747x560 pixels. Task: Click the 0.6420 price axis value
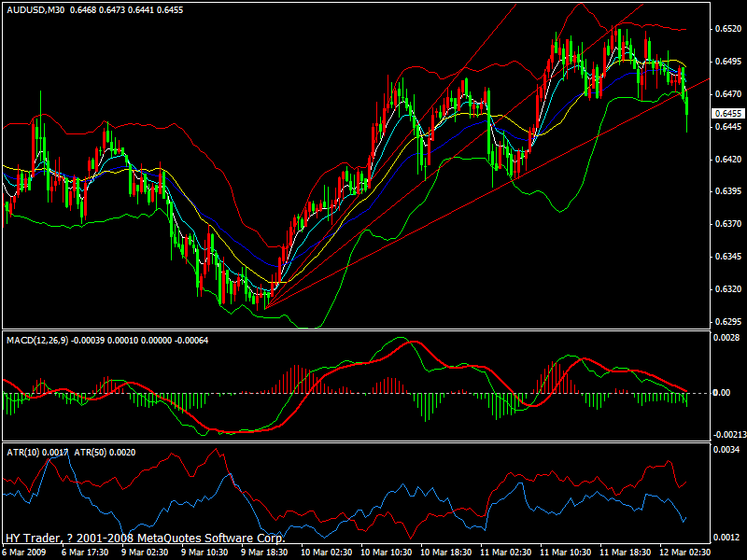pyautogui.click(x=728, y=159)
